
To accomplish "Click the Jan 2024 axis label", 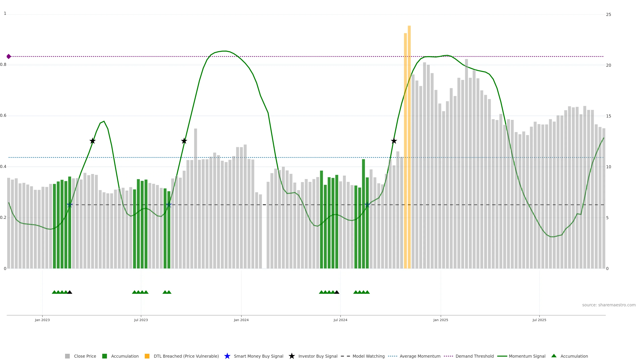I will tap(241, 320).
